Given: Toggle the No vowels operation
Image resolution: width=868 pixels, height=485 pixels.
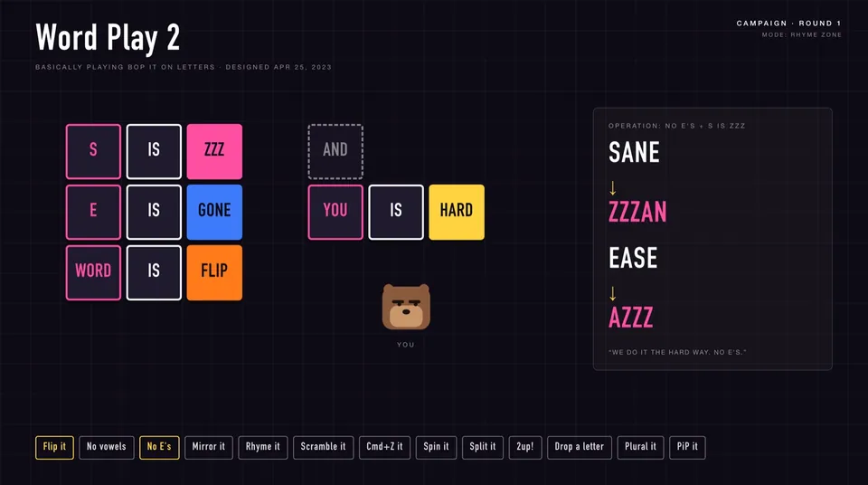Looking at the screenshot, I should (107, 447).
